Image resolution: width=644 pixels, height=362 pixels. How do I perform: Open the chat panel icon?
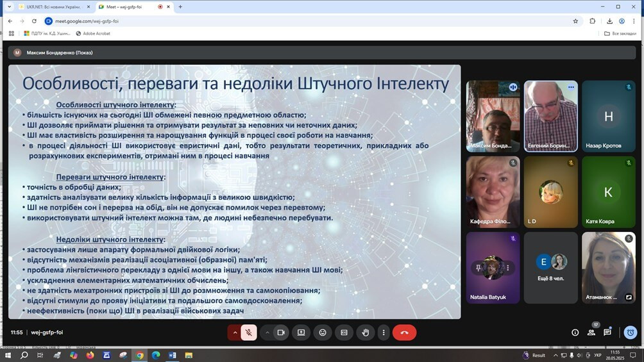[x=607, y=333]
